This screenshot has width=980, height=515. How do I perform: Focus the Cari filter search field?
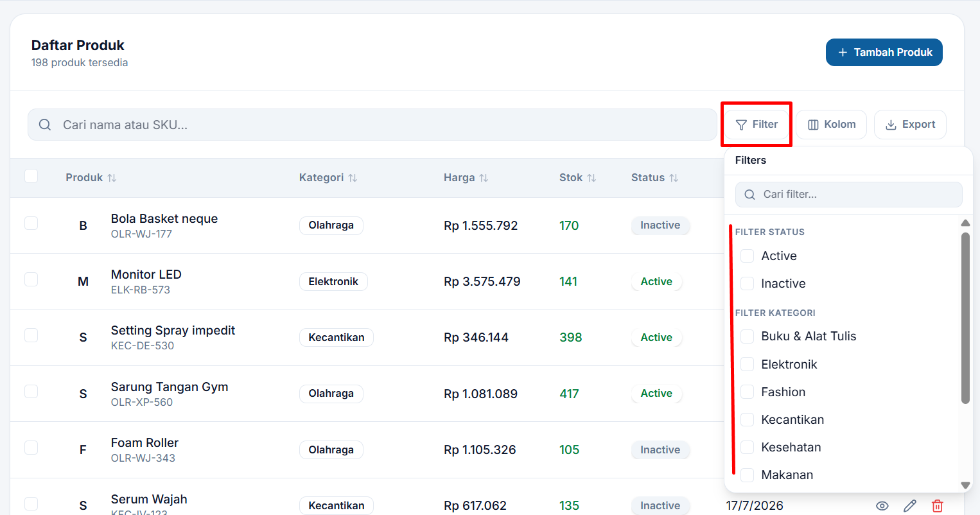click(849, 195)
